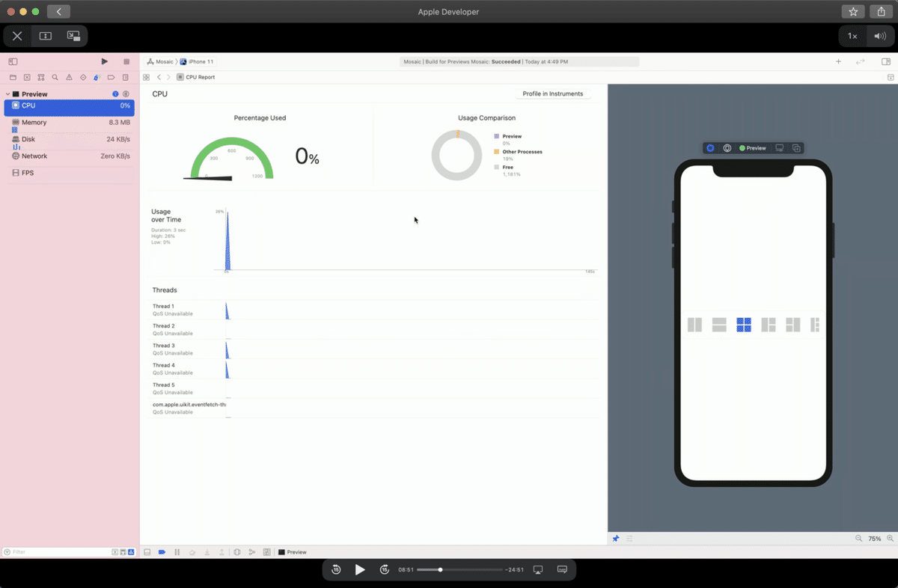Open the Symbol navigator
Screen dimensions: 898x588
click(41, 77)
